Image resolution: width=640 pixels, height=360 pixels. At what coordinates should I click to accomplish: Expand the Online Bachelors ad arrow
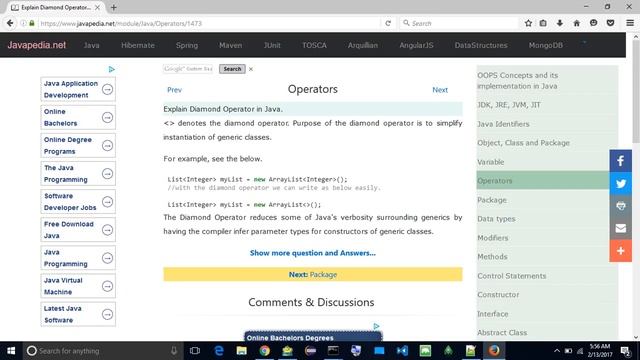(107, 118)
